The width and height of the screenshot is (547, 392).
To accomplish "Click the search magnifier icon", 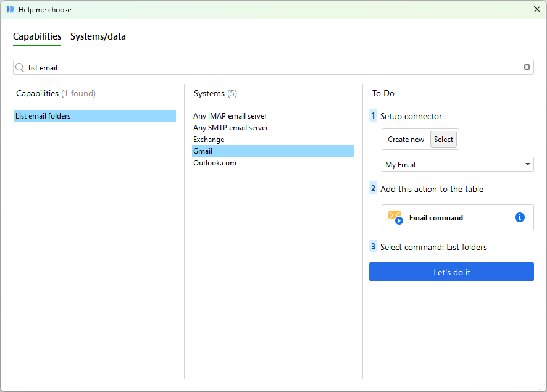I will point(20,67).
